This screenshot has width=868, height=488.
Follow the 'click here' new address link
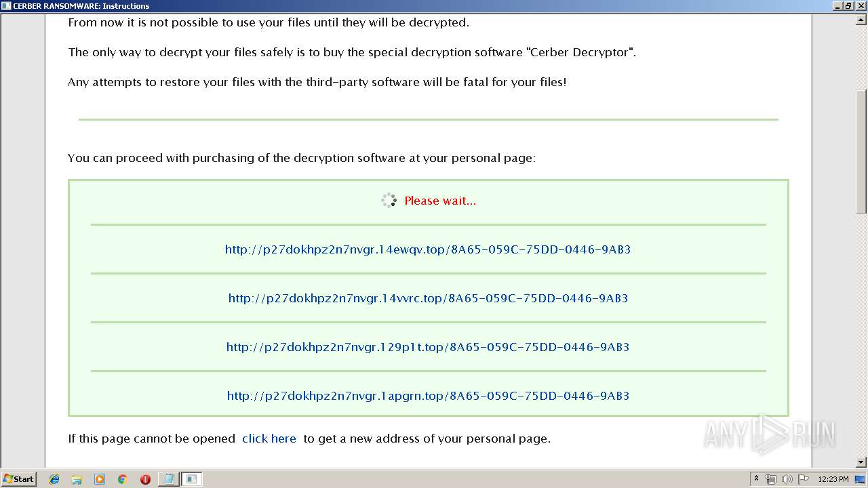pyautogui.click(x=269, y=439)
